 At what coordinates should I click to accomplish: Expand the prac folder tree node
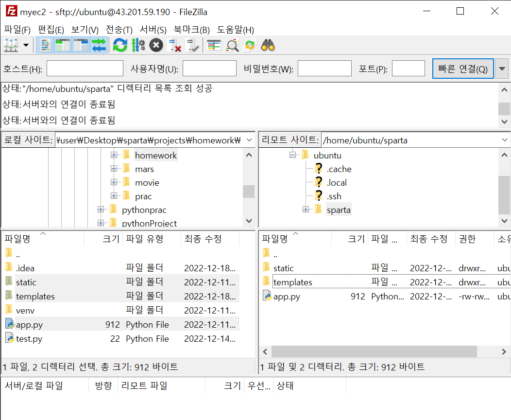(114, 195)
